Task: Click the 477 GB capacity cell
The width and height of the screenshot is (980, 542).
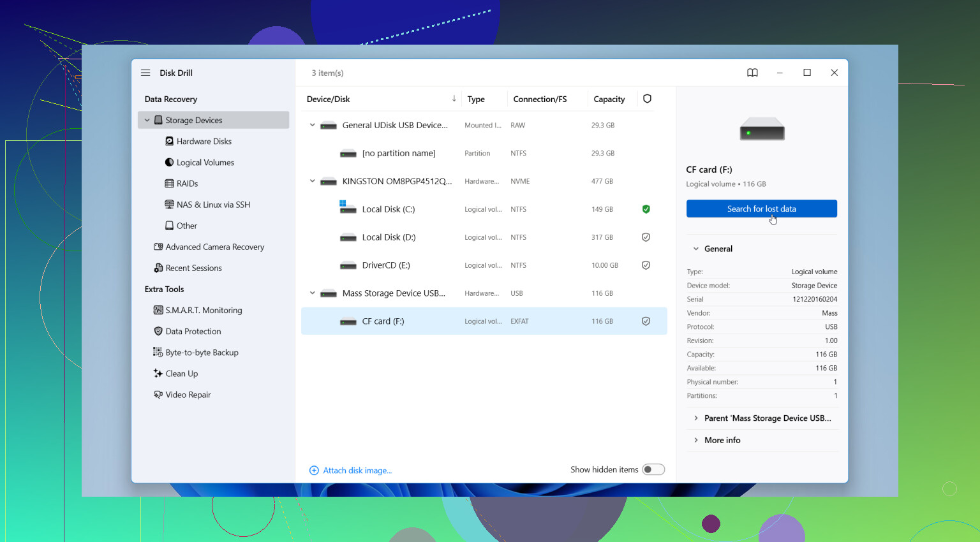Action: click(x=602, y=181)
